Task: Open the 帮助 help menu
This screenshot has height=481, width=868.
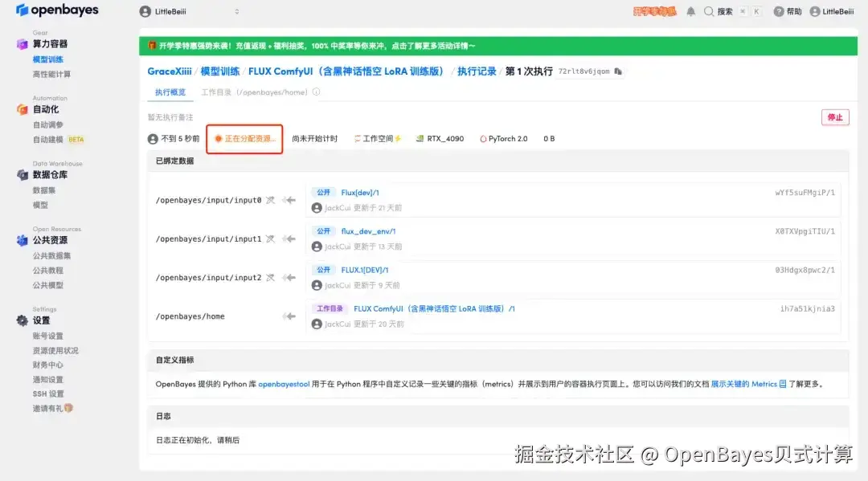Action: (787, 11)
